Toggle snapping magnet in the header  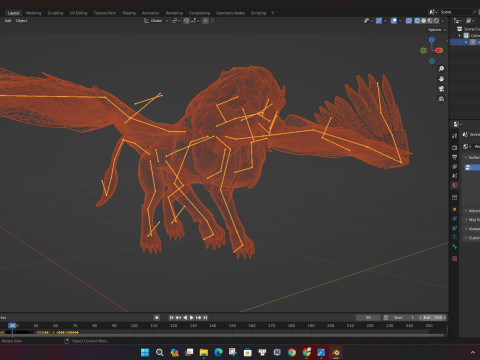[x=187, y=21]
